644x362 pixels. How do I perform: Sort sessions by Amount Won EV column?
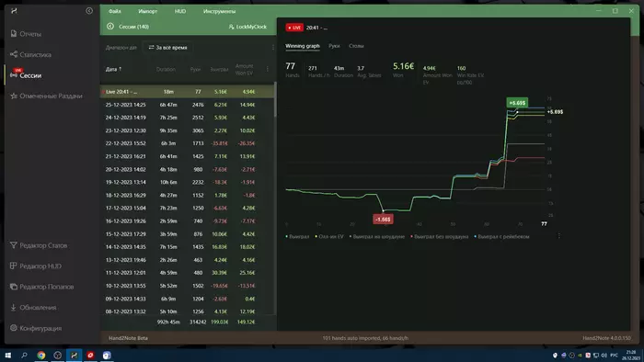click(x=244, y=69)
